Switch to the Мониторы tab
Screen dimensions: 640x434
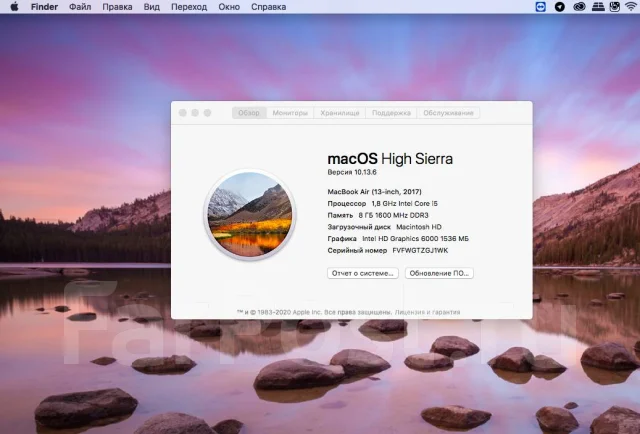(x=290, y=113)
